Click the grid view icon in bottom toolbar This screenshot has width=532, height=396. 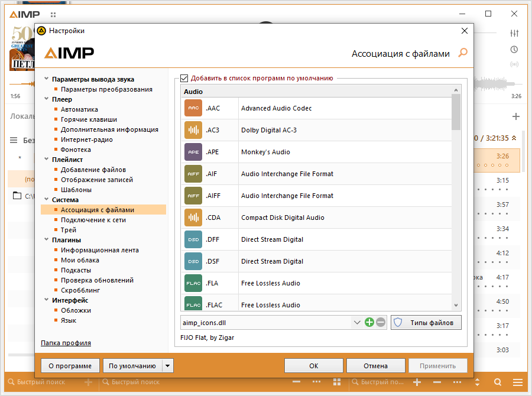pyautogui.click(x=337, y=382)
